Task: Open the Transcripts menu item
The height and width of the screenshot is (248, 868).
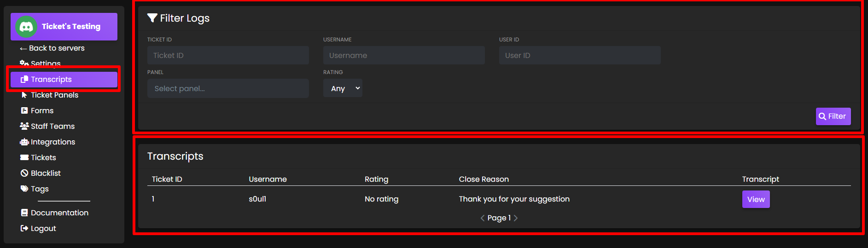Action: pos(64,79)
